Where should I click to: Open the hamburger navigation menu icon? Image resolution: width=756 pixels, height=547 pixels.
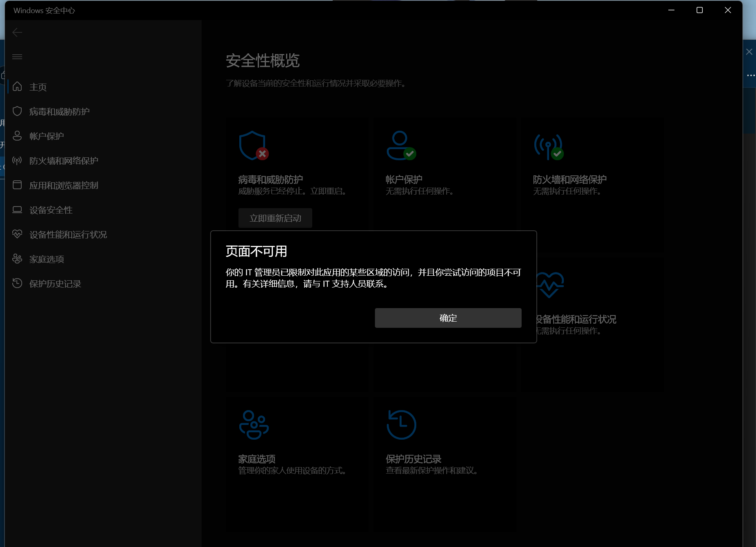17,57
